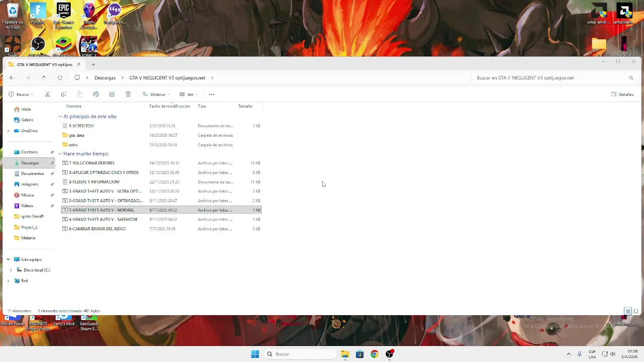The image size is (644, 362).
Task: Click the taskbar Buscar search box
Action: click(x=300, y=354)
